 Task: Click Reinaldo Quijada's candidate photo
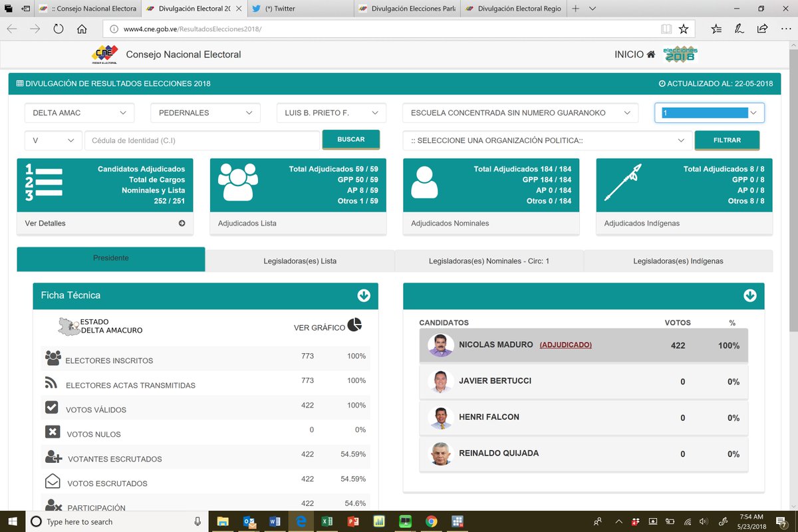pos(441,454)
